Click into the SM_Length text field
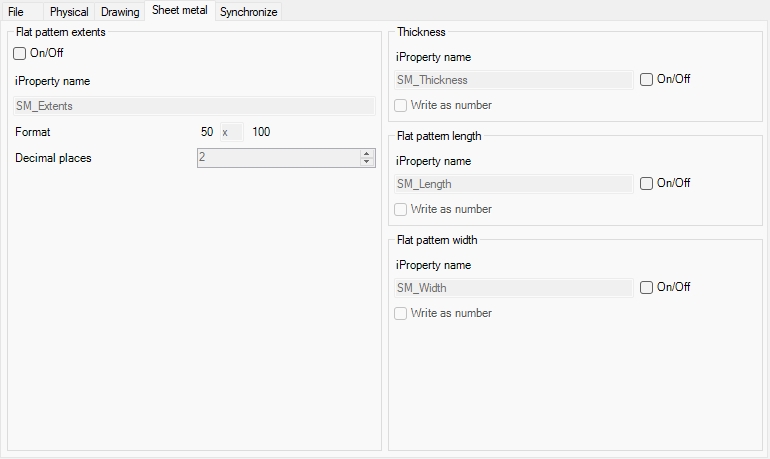This screenshot has width=770, height=459. pos(514,184)
